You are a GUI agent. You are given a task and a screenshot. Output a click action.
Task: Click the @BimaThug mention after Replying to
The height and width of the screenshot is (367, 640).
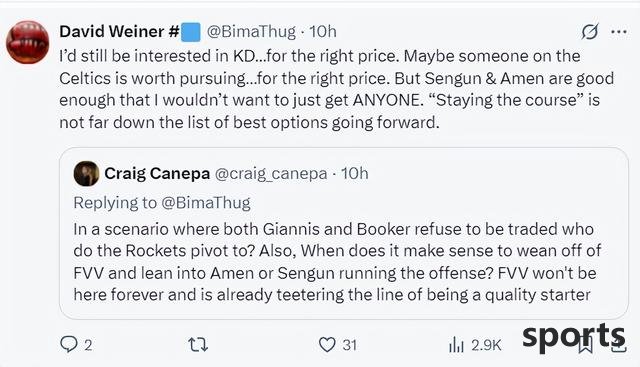[206, 203]
